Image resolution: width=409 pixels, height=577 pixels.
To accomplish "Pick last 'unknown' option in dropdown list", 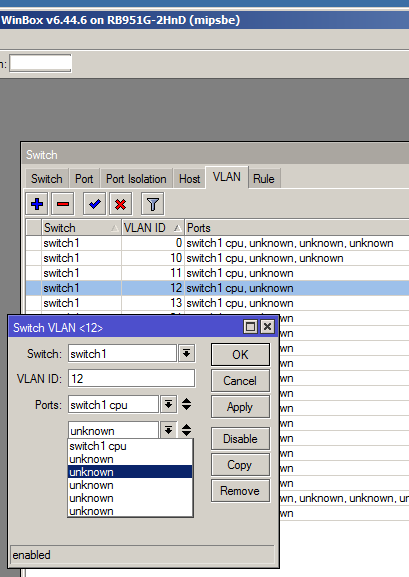I will pos(130,511).
